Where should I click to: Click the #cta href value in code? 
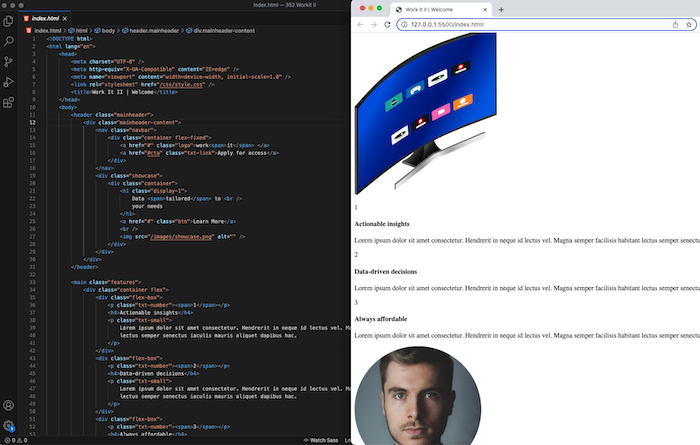(153, 153)
